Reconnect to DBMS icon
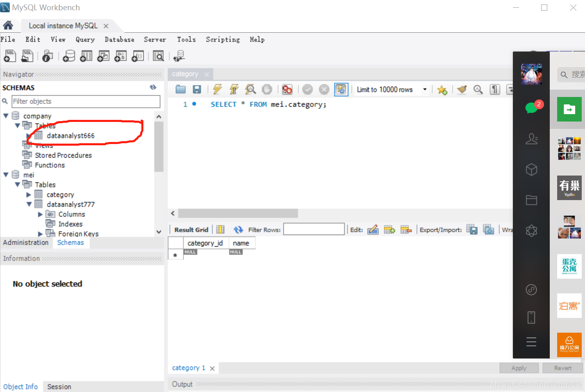 179,56
